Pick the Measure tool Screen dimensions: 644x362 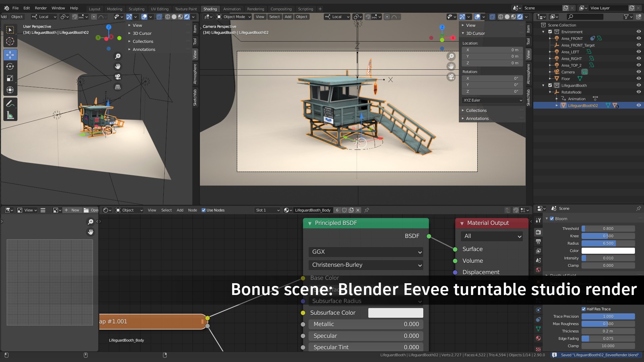coord(10,116)
